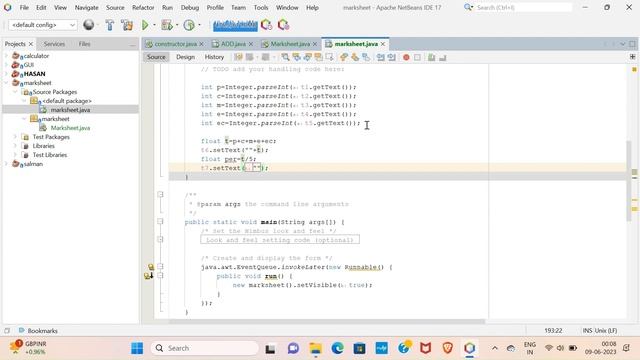
Task: Click the IDE search field
Action: (523, 7)
